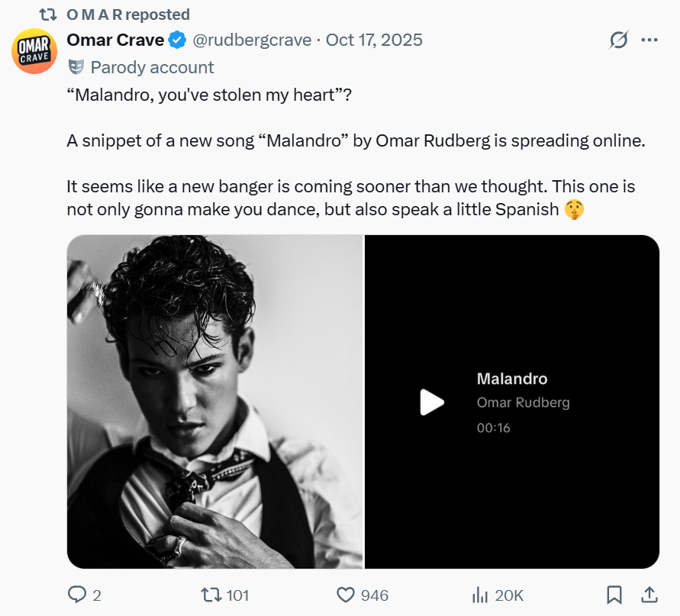
Task: Click the parody account mask icon
Action: (76, 67)
